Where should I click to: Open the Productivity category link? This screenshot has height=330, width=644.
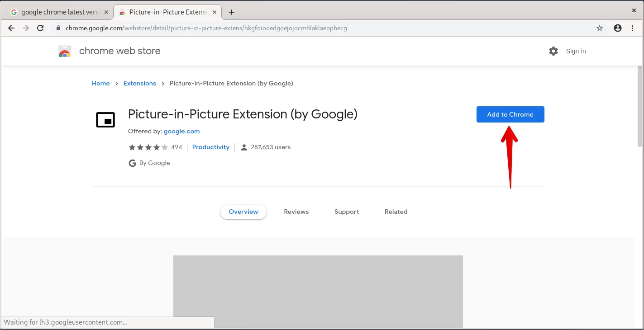point(211,147)
